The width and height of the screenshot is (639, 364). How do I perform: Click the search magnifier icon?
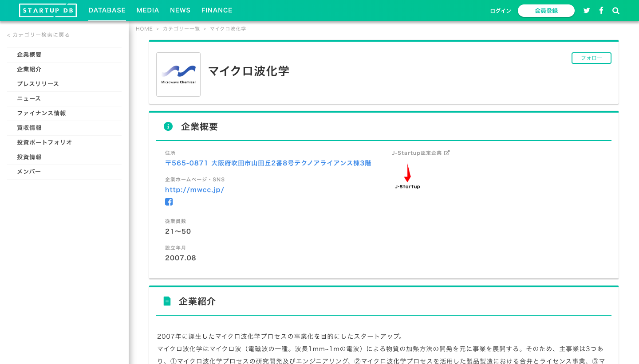point(616,11)
